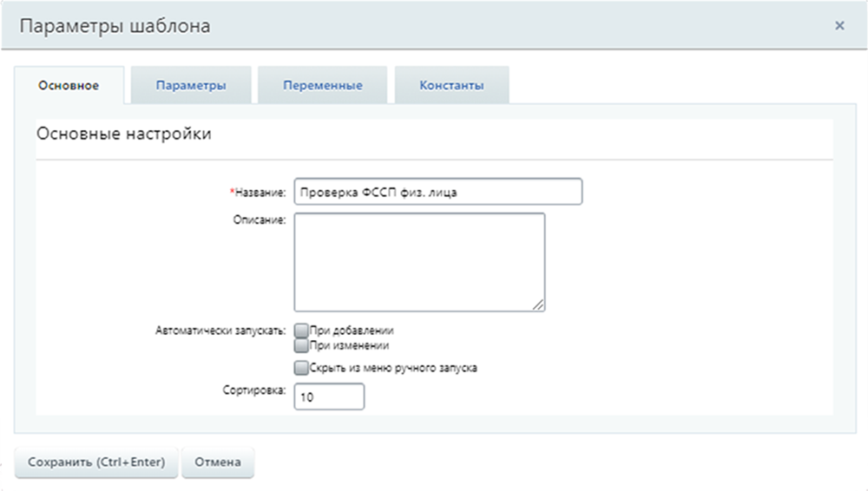Open the Параметры tab

[191, 86]
